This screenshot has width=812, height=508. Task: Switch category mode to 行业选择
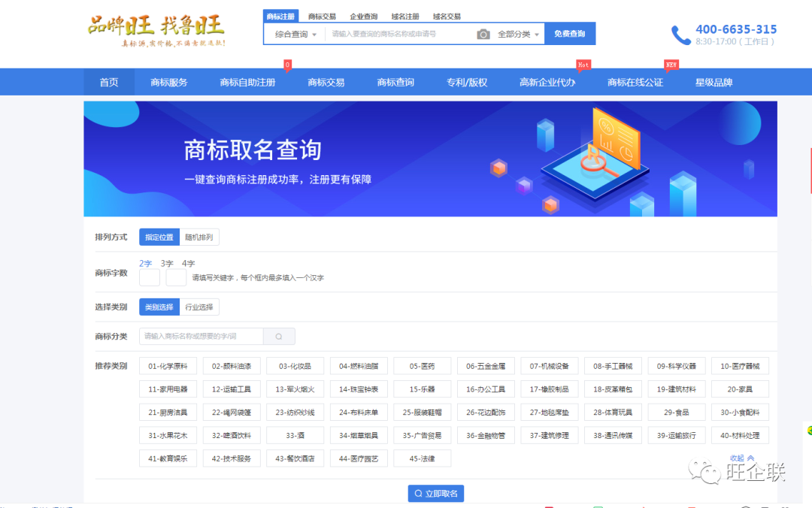click(x=199, y=307)
